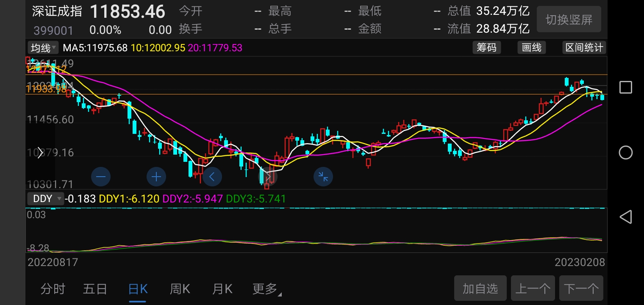
Task: Open the DDY indicator selector dropdown
Action: (x=45, y=199)
